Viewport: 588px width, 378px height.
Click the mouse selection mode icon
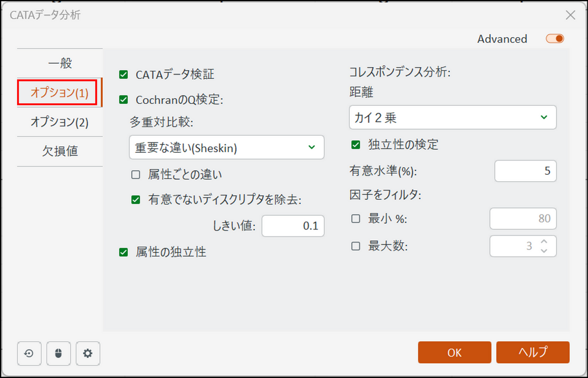[x=59, y=354]
